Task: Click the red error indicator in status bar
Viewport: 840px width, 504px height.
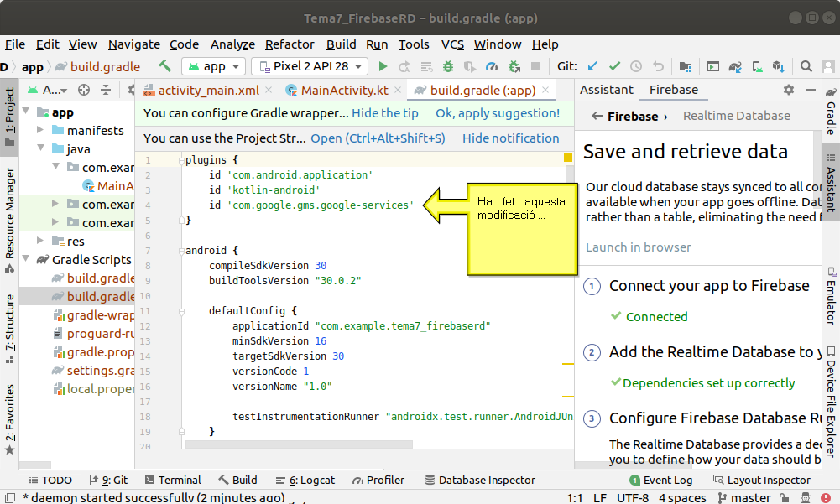Action: tap(826, 497)
